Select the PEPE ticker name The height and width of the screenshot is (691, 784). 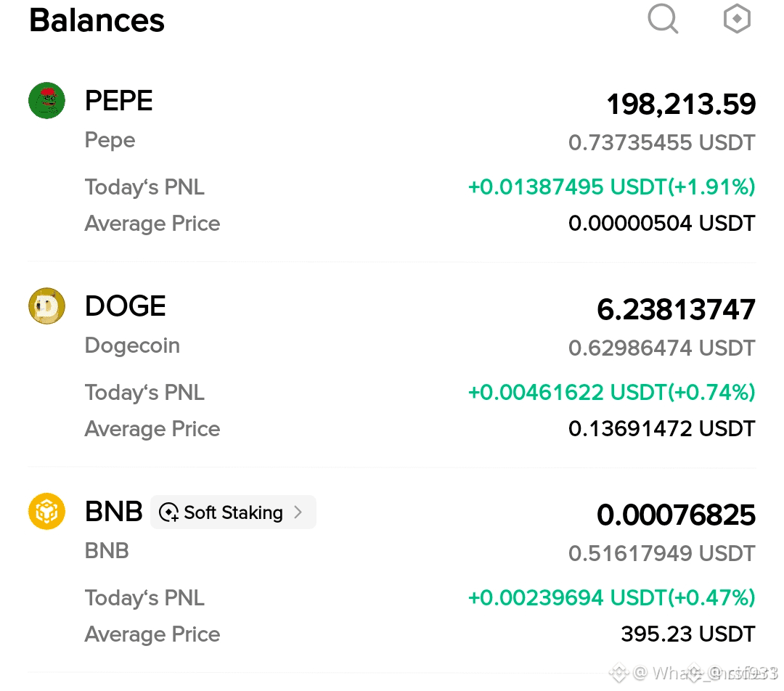(x=118, y=100)
